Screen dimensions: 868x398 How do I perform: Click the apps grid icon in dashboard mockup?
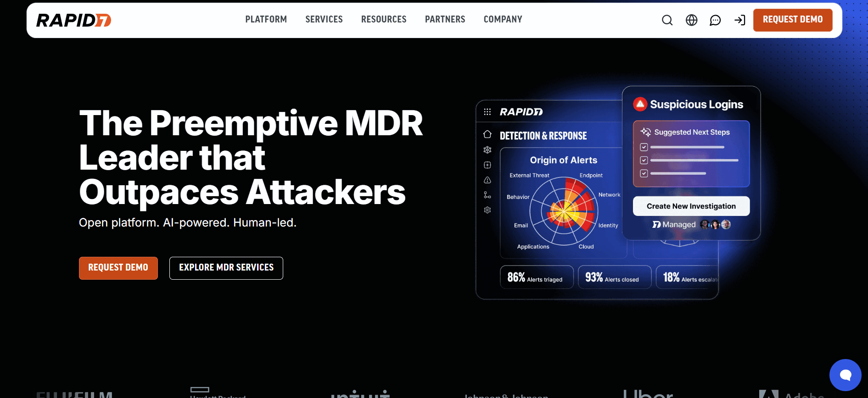[487, 112]
